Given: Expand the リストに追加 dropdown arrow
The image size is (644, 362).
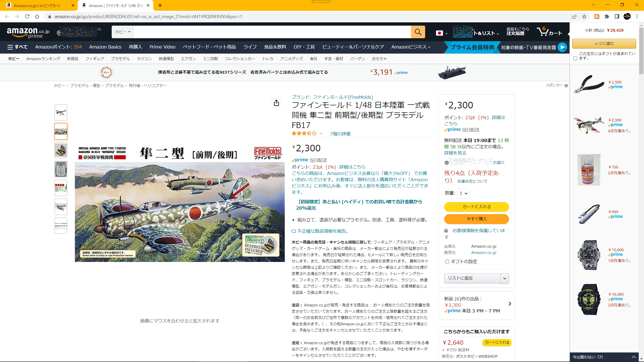Looking at the screenshot, I should tap(504, 278).
